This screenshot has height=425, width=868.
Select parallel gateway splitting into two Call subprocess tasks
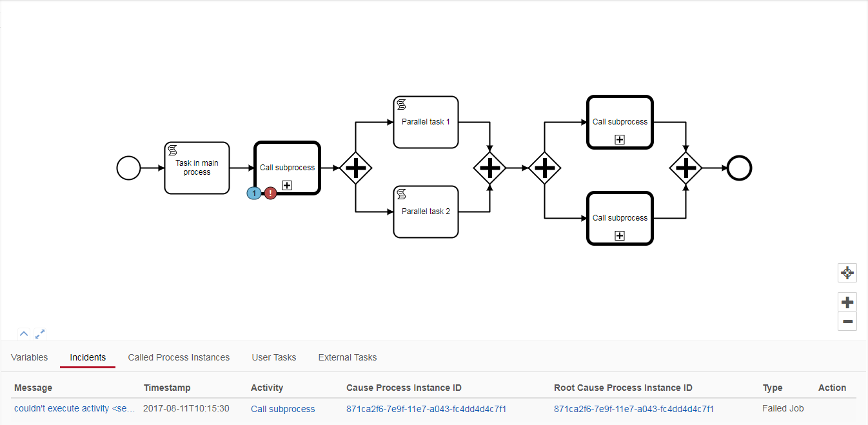click(545, 168)
